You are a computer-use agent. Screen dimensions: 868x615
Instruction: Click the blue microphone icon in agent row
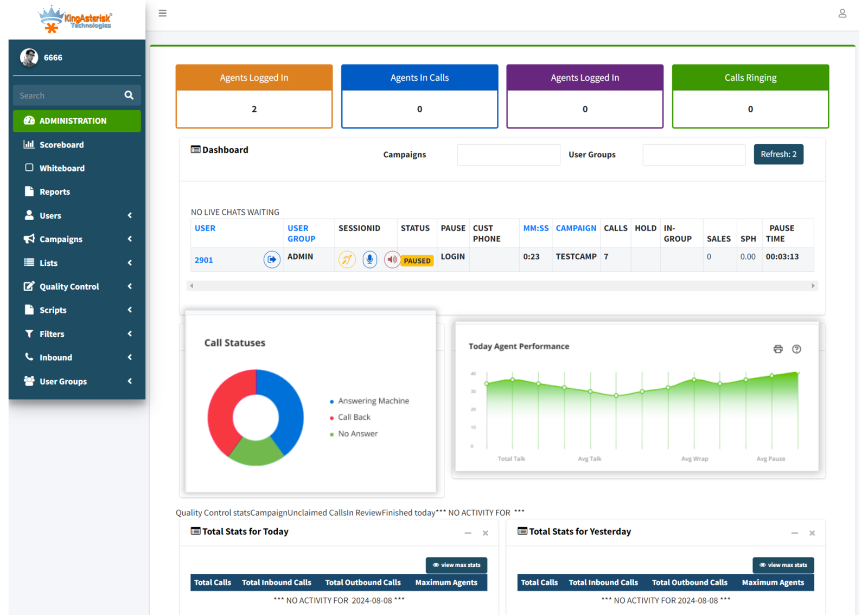pos(369,260)
